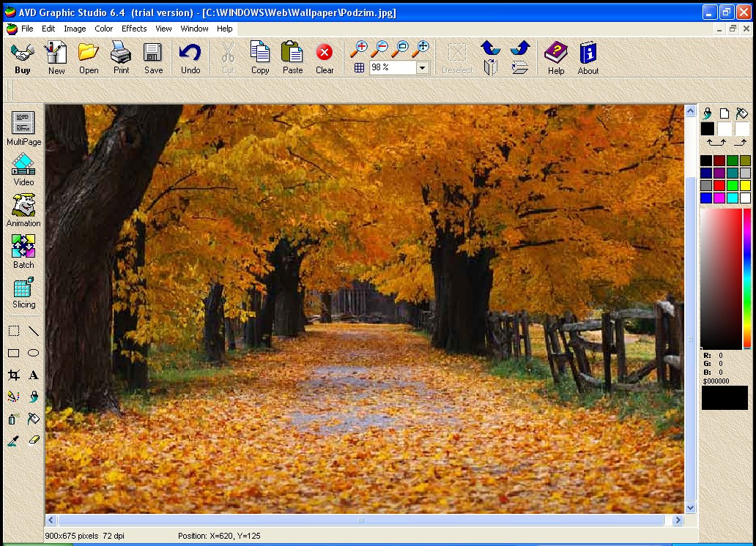Open the Help menu
The width and height of the screenshot is (756, 546).
(224, 29)
